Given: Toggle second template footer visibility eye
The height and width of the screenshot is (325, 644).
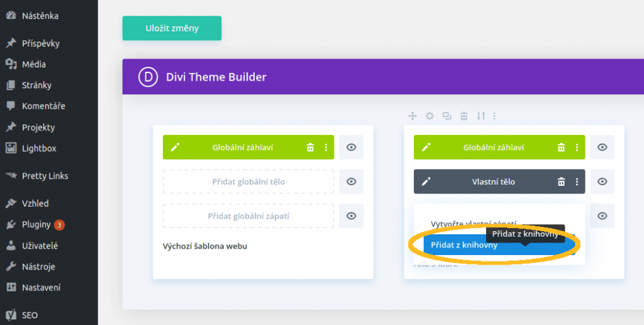Looking at the screenshot, I should 602,216.
